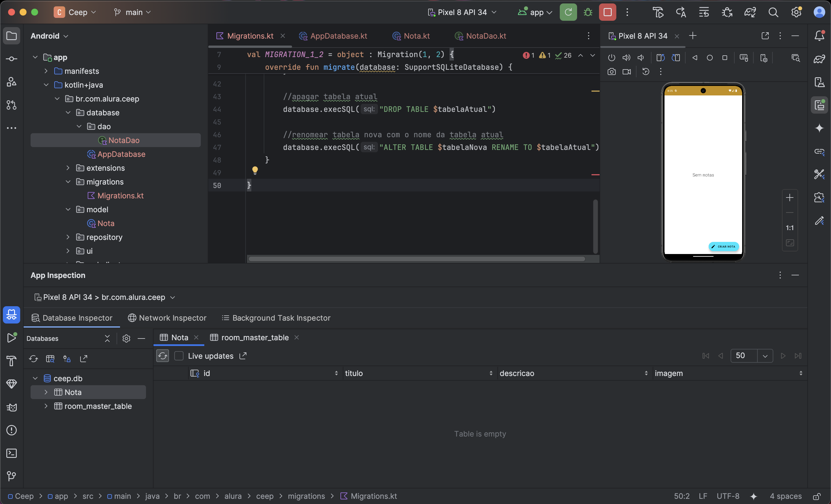Image resolution: width=831 pixels, height=504 pixels.
Task: Take emulator screenshot camera icon
Action: 611,72
